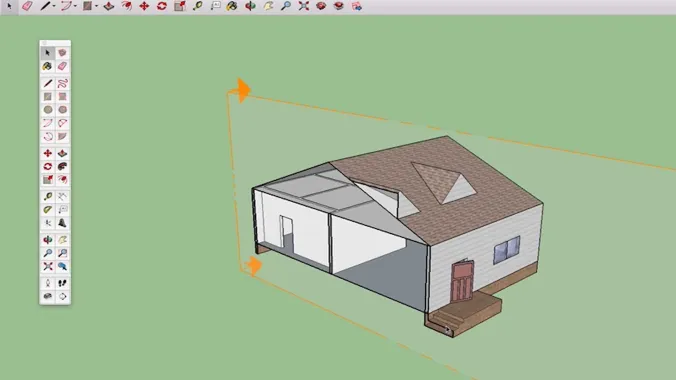Click Zoom Extents in the floating palette
Image resolution: width=676 pixels, height=380 pixels.
48,267
